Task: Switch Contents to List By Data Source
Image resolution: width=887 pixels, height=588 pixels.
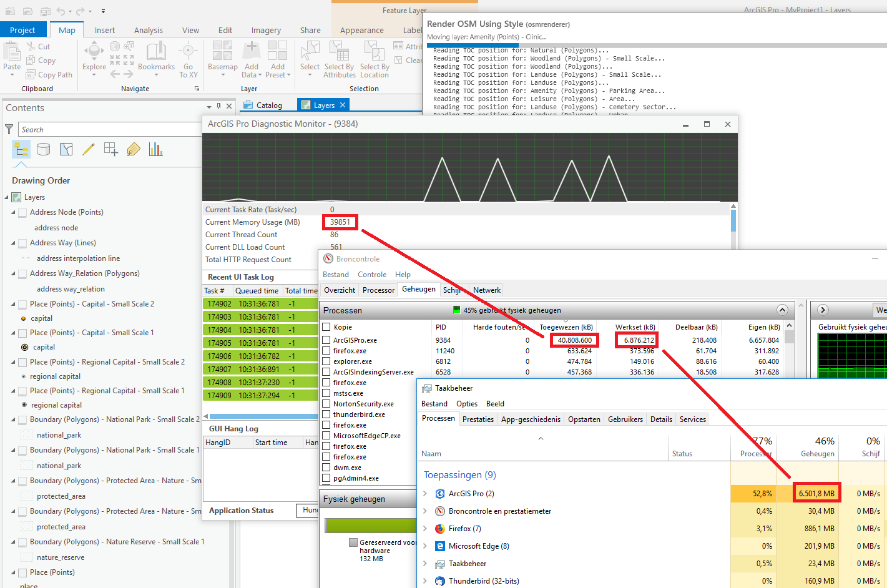Action: coord(44,149)
